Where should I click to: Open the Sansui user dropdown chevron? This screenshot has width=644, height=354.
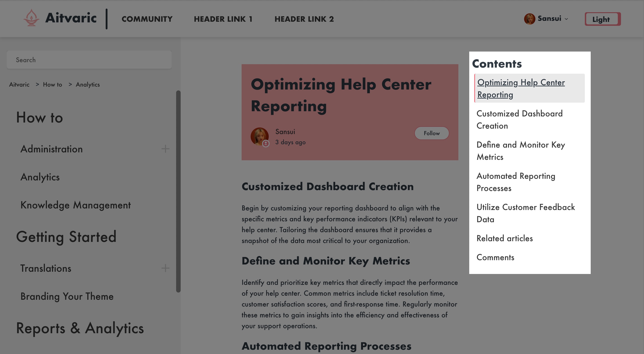[x=566, y=19]
